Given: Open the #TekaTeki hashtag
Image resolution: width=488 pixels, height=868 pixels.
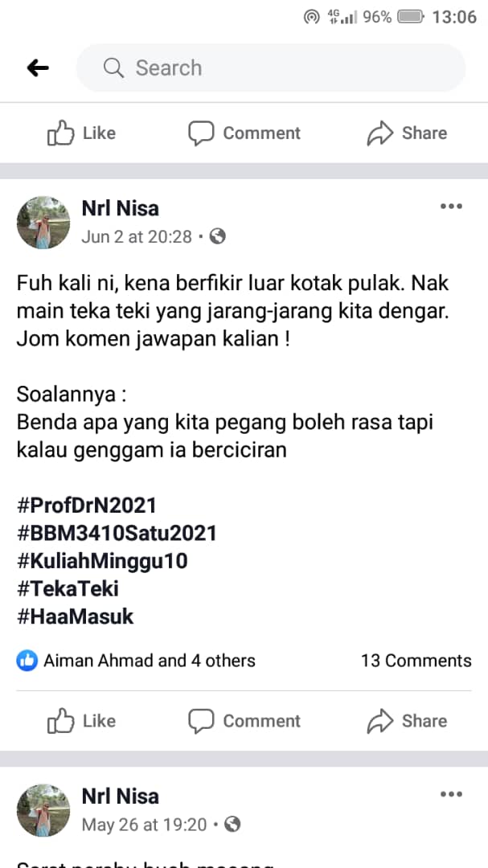Looking at the screenshot, I should (x=68, y=589).
